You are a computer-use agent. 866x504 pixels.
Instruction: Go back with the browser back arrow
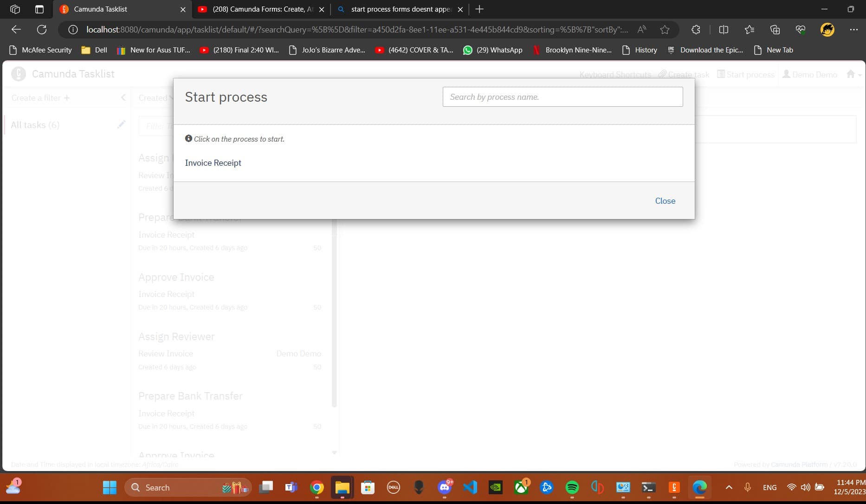[x=16, y=30]
